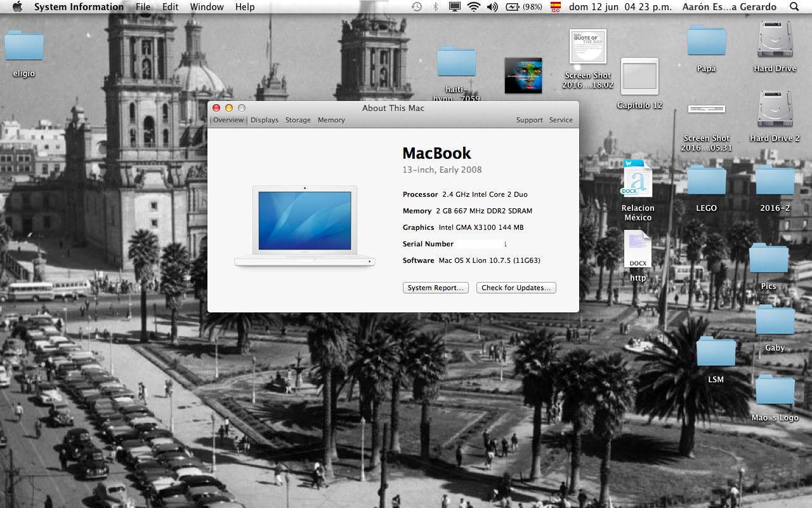Minimize the About This Mac window

coord(229,108)
